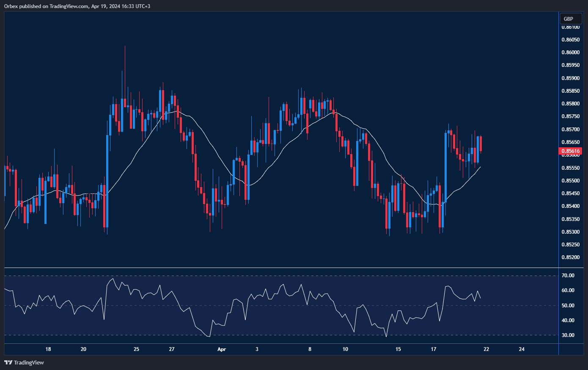Click the blue vertical price axis border
The height and width of the screenshot is (370, 588).
pyautogui.click(x=558, y=169)
